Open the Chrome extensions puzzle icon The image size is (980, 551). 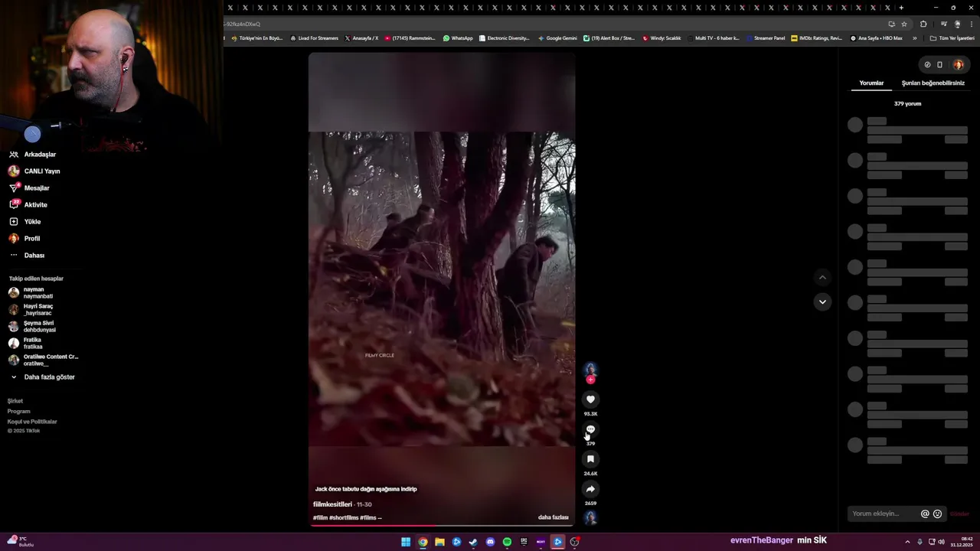[923, 24]
